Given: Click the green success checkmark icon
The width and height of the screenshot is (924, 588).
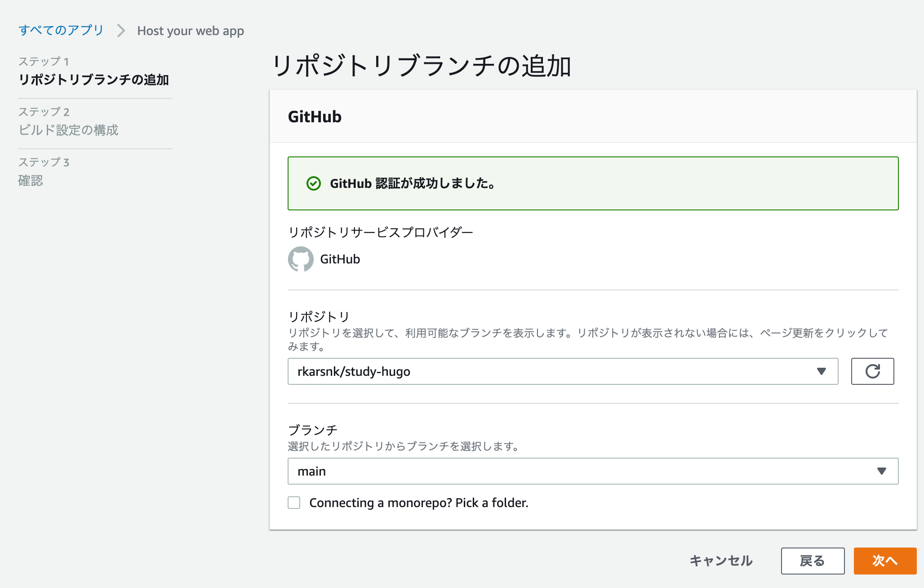Looking at the screenshot, I should (x=313, y=183).
